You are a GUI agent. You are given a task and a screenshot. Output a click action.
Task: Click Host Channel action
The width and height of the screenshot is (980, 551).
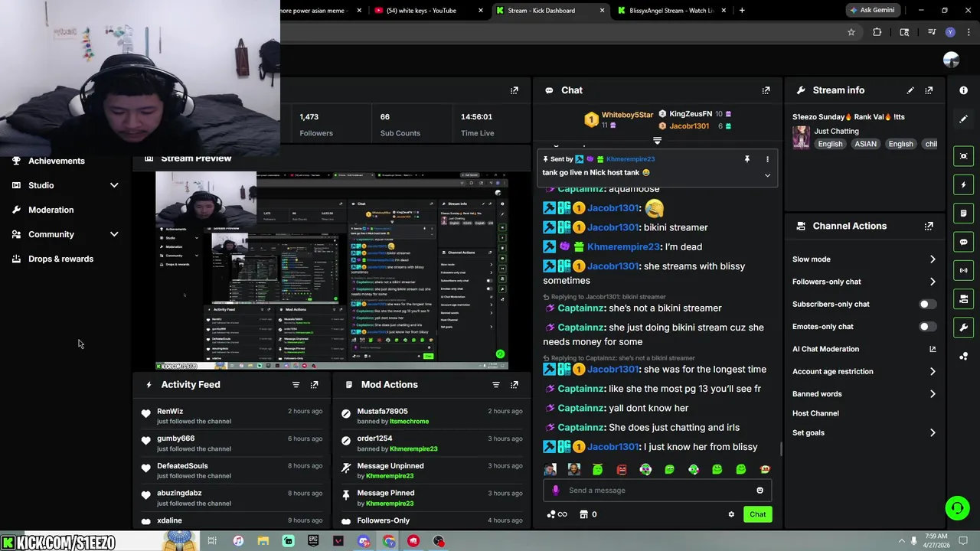(815, 413)
